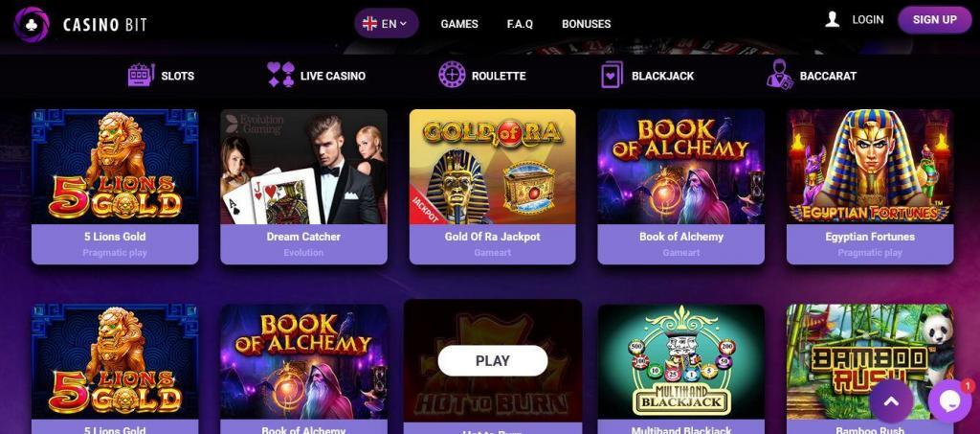Click the Sign Up button

pyautogui.click(x=934, y=19)
